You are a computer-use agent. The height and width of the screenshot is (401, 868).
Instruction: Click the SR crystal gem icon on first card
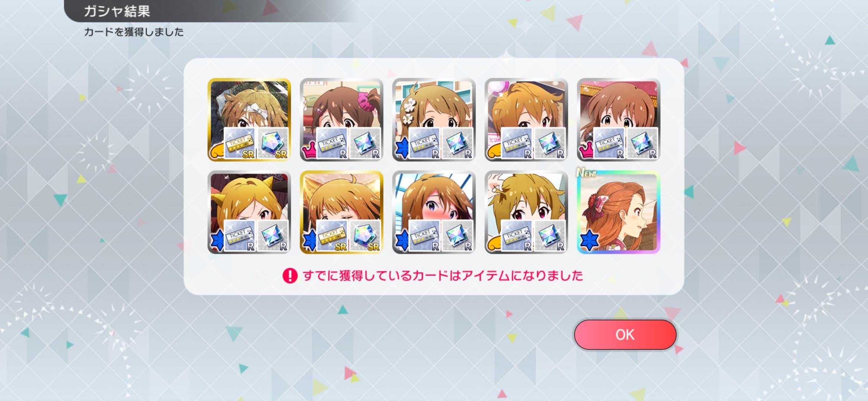(x=273, y=143)
